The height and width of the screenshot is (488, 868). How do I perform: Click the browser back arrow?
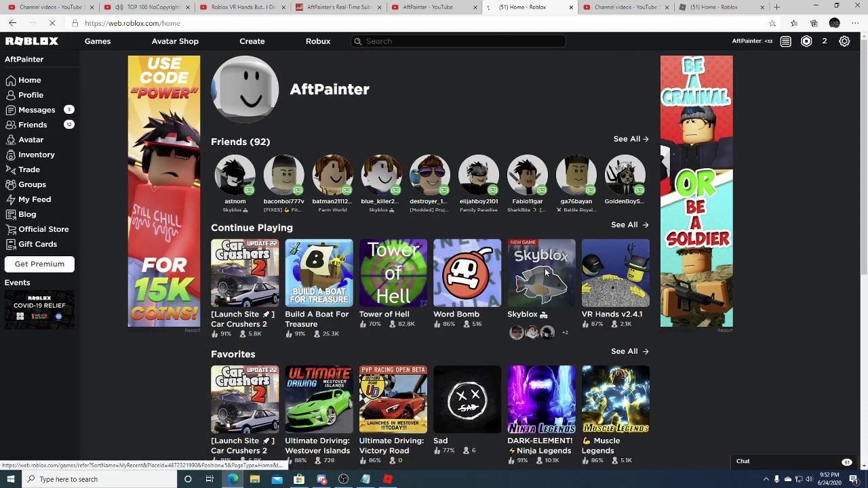pyautogui.click(x=13, y=23)
